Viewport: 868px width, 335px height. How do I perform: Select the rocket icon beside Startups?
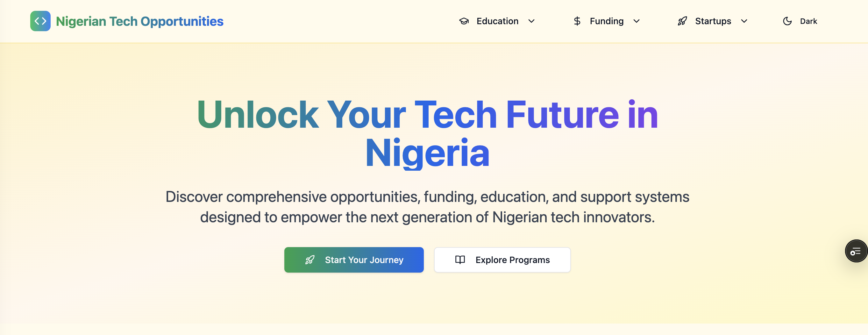(x=682, y=21)
